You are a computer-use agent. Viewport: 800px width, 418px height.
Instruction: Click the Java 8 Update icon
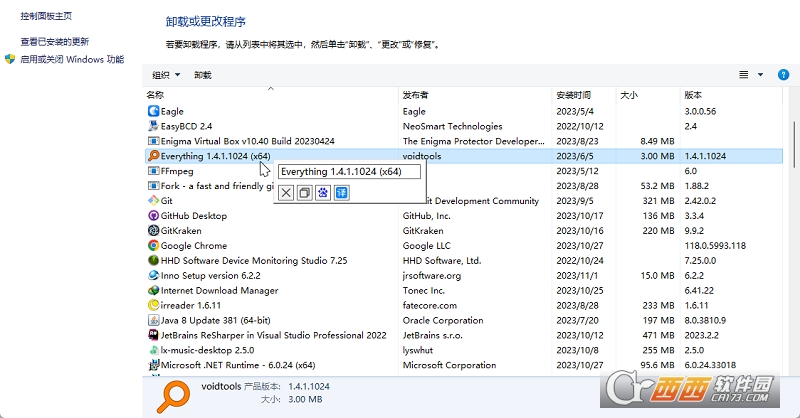click(x=153, y=320)
